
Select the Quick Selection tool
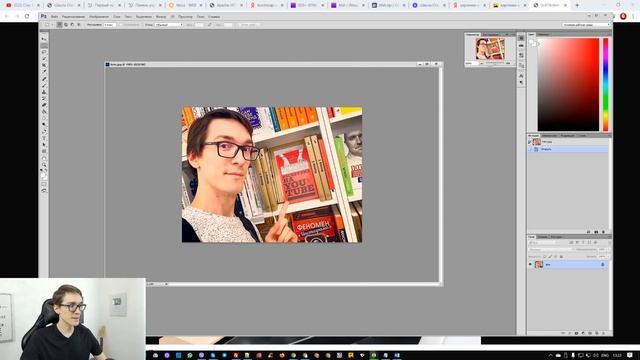click(44, 58)
